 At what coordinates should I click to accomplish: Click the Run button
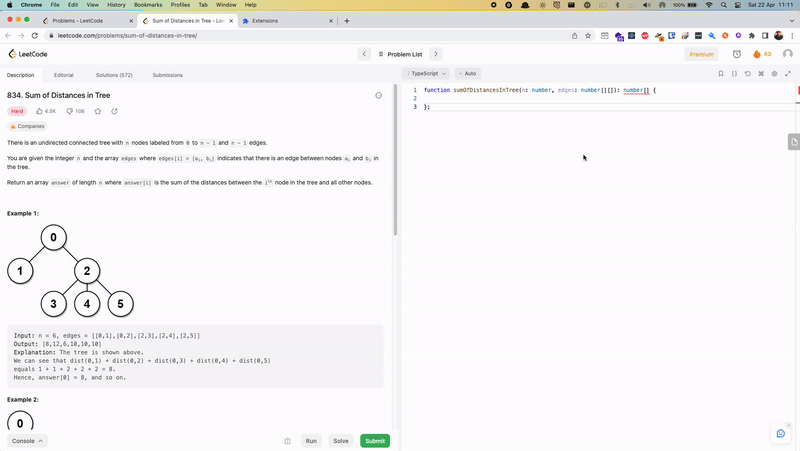click(311, 441)
